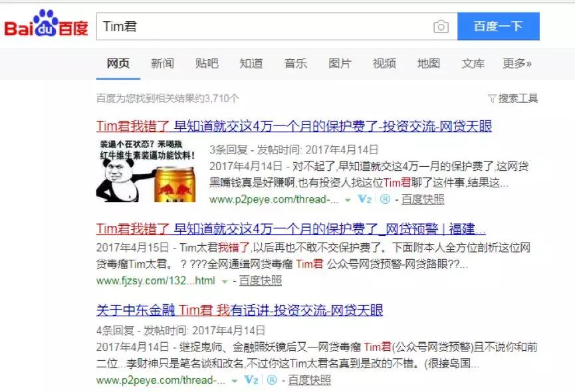Switch to 新闻 tab
Image resolution: width=575 pixels, height=392 pixels.
(162, 63)
